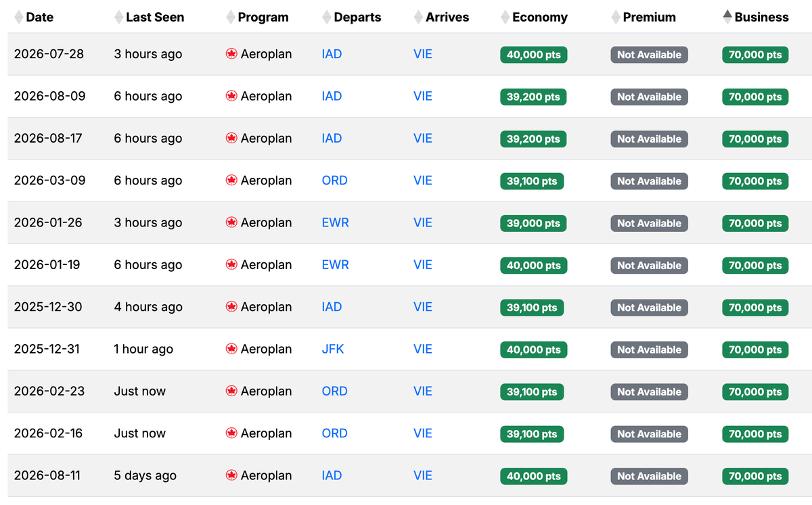
Task: Select the 39,000 pts economy badge
Action: [533, 224]
